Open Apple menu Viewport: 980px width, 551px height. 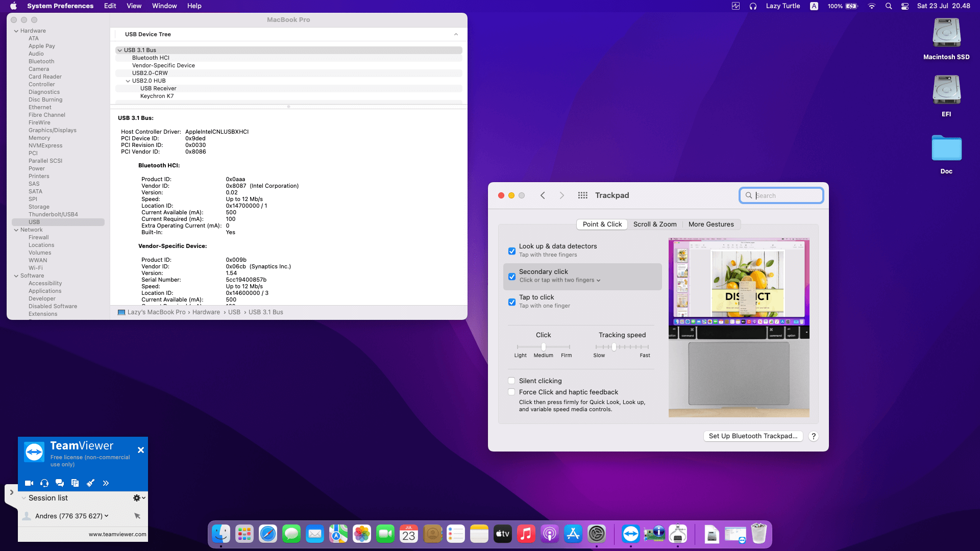13,6
